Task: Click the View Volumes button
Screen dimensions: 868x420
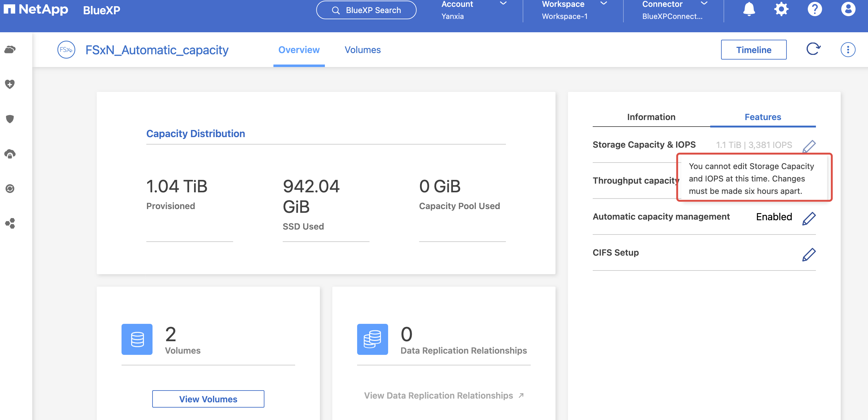Action: click(208, 399)
